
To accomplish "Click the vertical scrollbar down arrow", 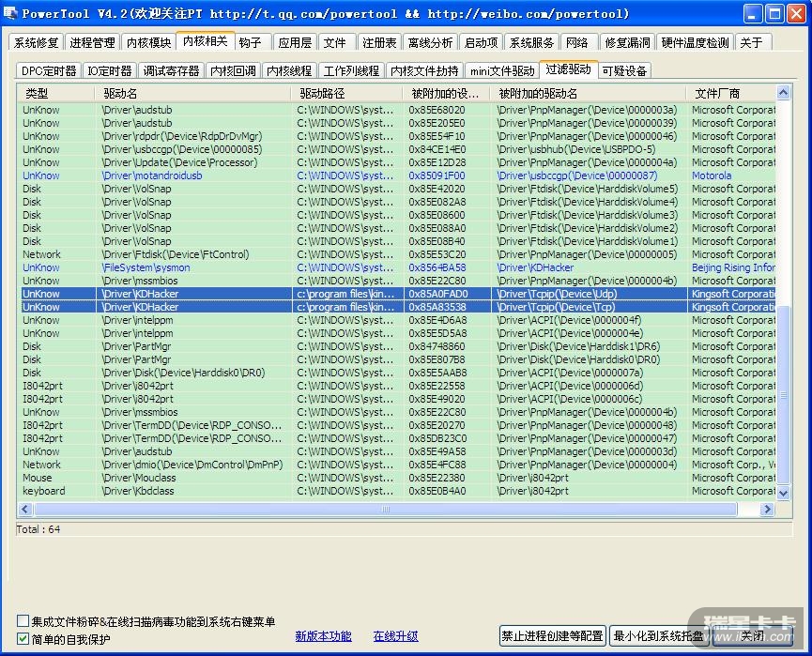I will point(783,493).
